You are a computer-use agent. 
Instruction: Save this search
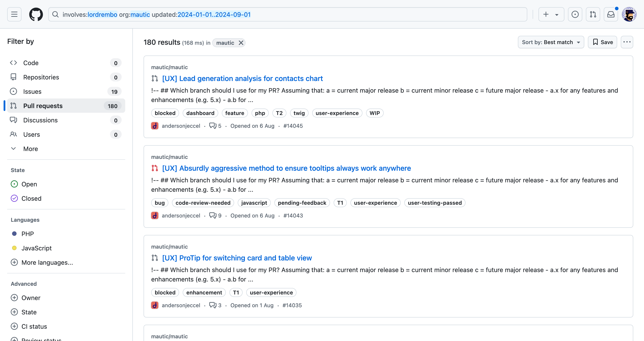click(602, 42)
